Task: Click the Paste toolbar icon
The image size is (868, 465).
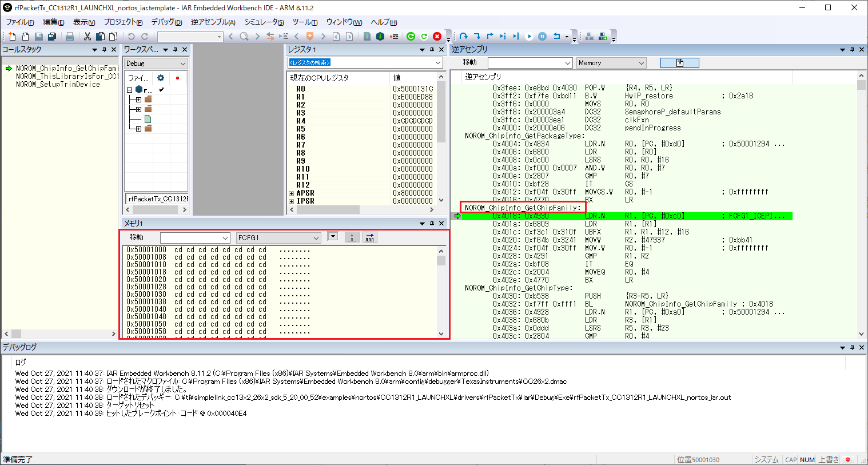Action: click(113, 36)
